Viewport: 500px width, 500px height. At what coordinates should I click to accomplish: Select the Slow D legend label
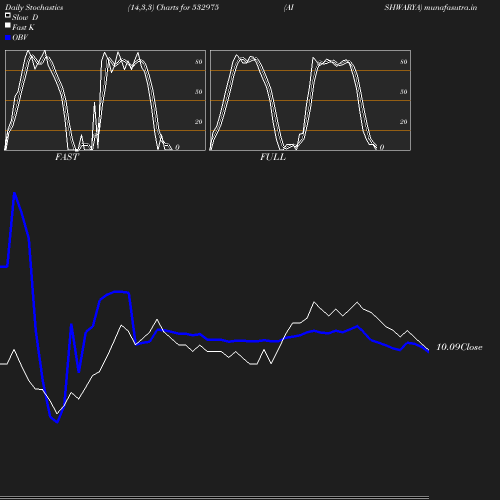[25, 17]
